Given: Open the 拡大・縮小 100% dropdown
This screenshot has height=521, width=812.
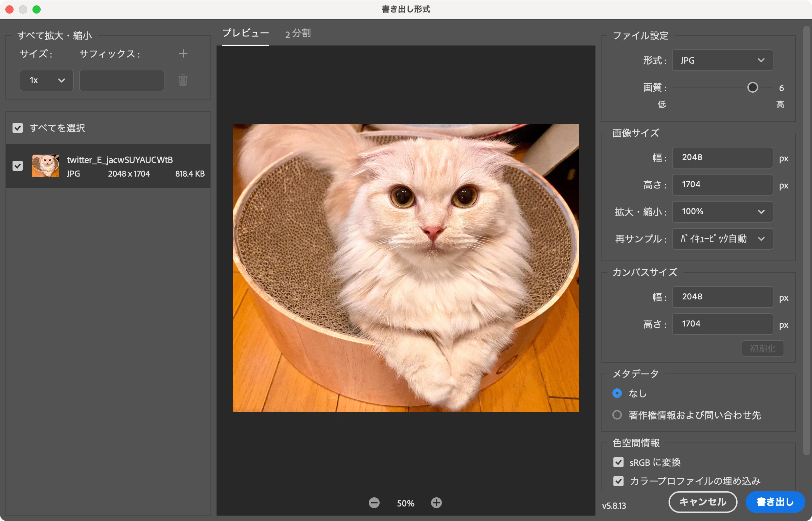Looking at the screenshot, I should pyautogui.click(x=722, y=212).
